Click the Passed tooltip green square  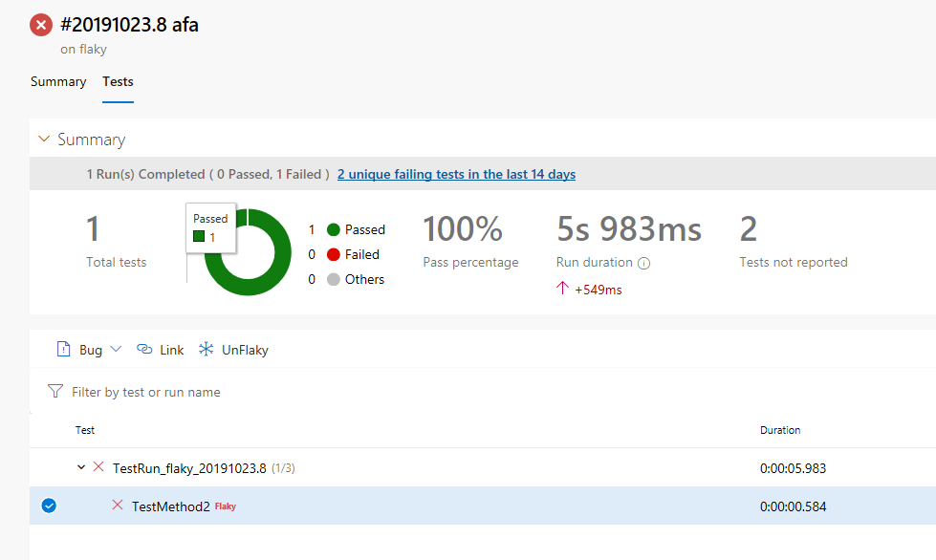pos(199,237)
